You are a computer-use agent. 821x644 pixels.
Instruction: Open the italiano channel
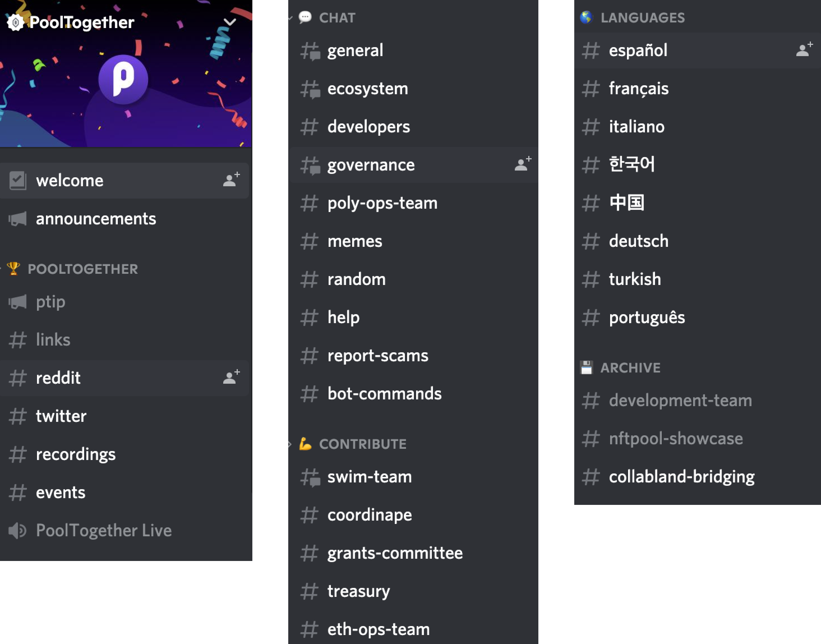[x=697, y=127]
